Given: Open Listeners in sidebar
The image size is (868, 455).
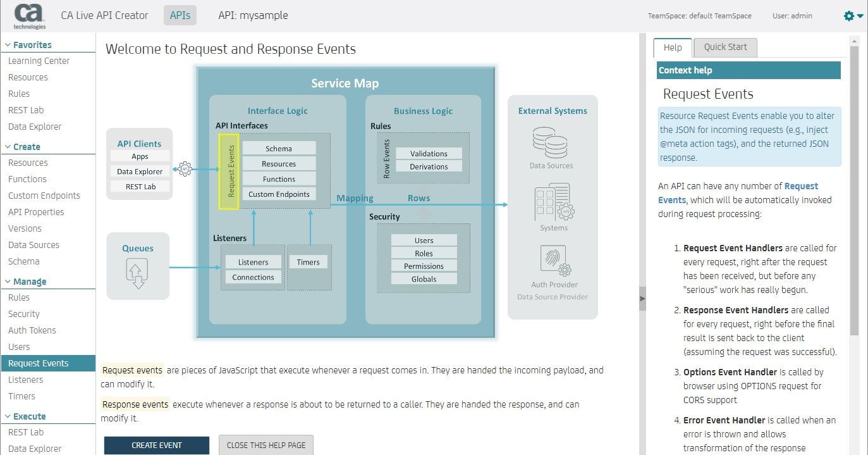Looking at the screenshot, I should pyautogui.click(x=26, y=380).
